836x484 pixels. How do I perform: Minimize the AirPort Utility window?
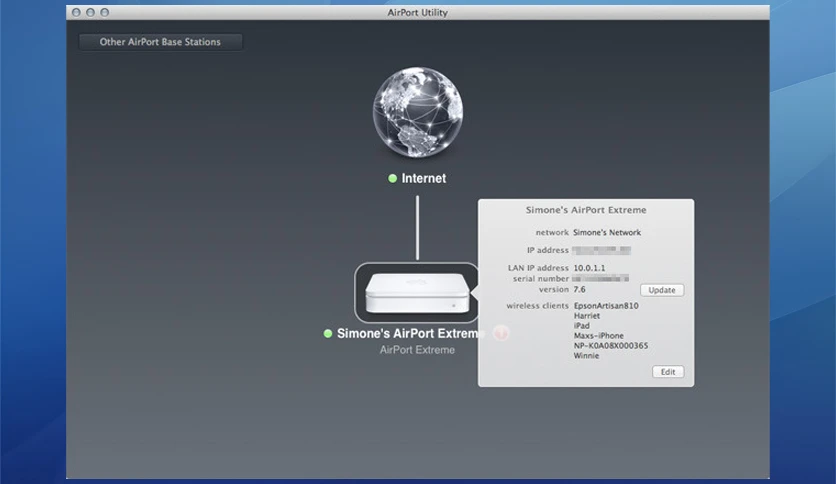[x=90, y=12]
